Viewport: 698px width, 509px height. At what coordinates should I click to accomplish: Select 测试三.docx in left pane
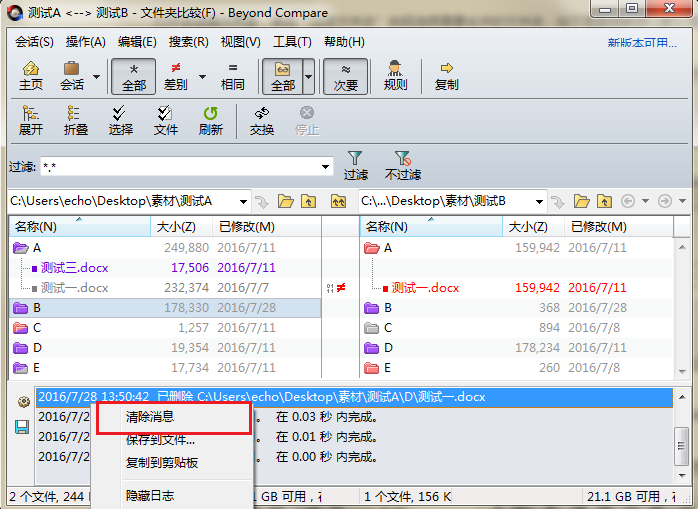pyautogui.click(x=74, y=268)
